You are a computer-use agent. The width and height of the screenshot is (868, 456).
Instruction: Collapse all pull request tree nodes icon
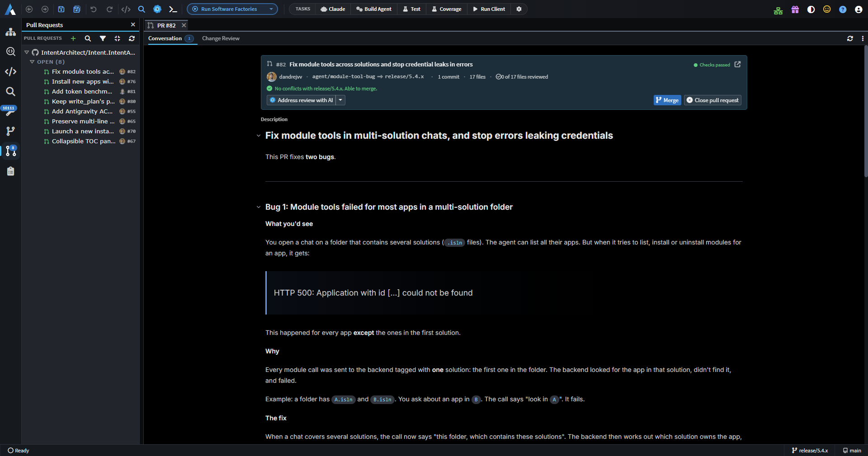pyautogui.click(x=118, y=38)
